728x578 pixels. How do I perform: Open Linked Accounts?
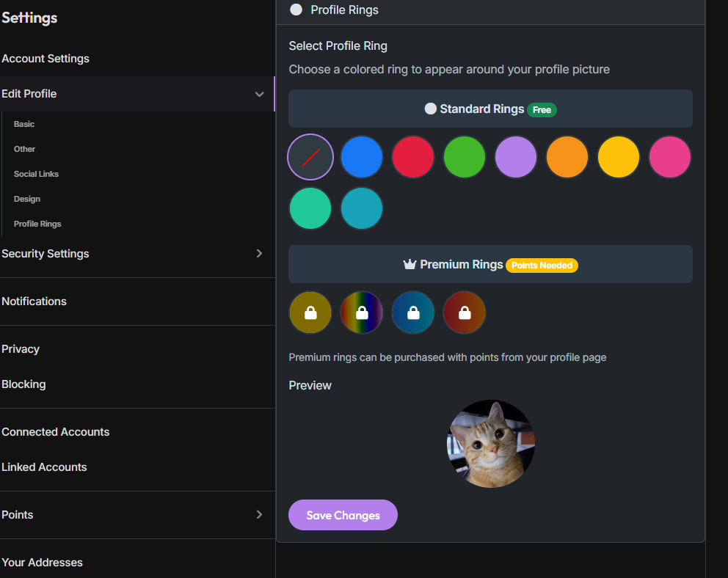[x=44, y=467]
